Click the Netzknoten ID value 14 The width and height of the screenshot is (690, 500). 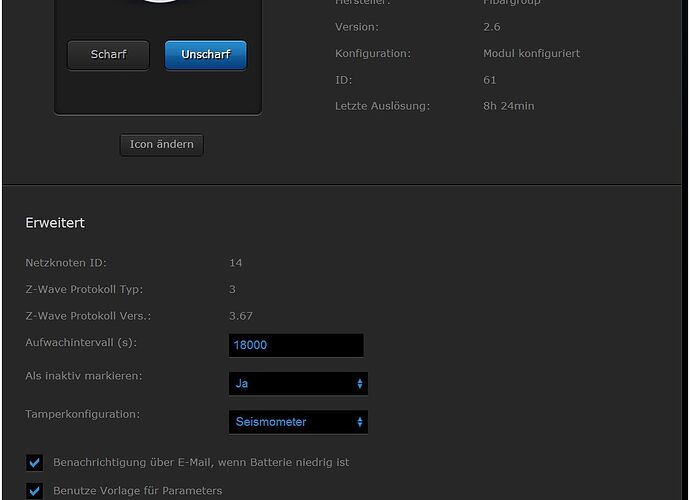tap(236, 263)
